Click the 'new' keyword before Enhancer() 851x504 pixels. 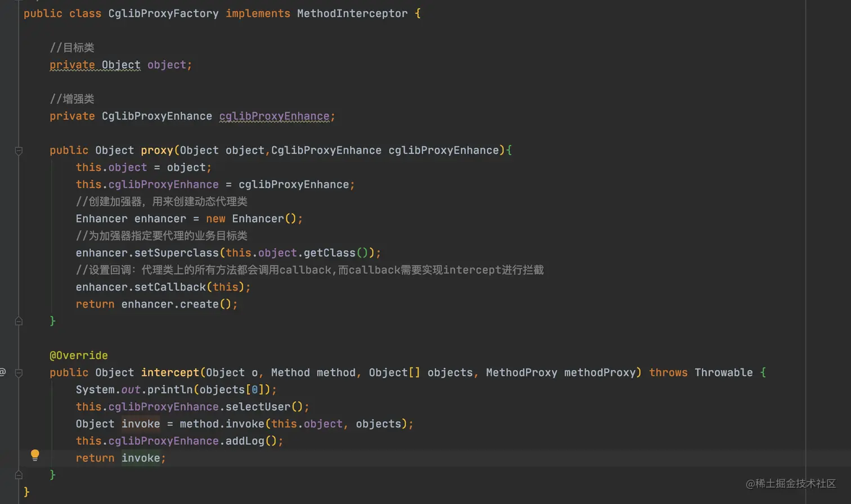(216, 218)
